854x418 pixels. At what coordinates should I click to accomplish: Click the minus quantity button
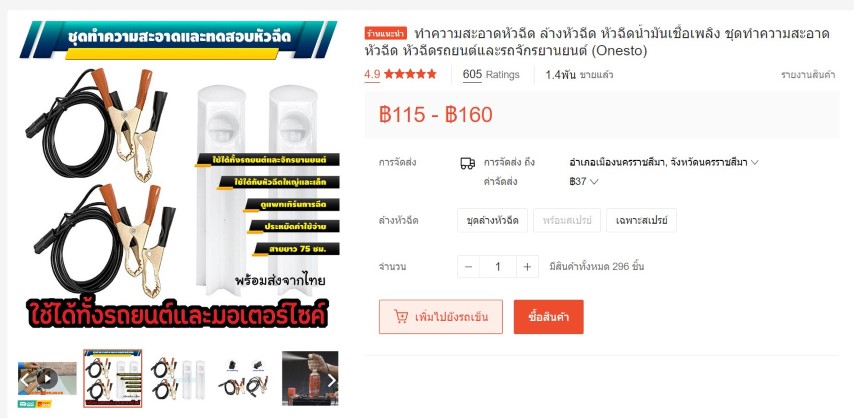(468, 266)
